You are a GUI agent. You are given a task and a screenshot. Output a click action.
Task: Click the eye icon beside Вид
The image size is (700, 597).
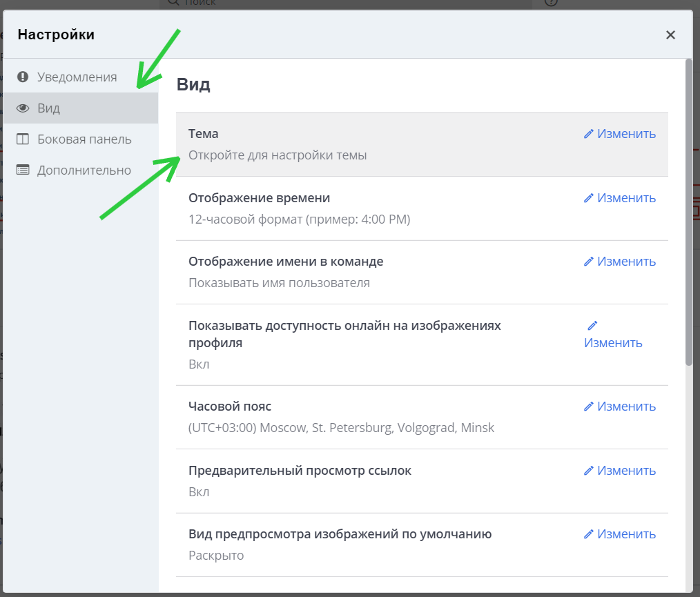tap(23, 108)
